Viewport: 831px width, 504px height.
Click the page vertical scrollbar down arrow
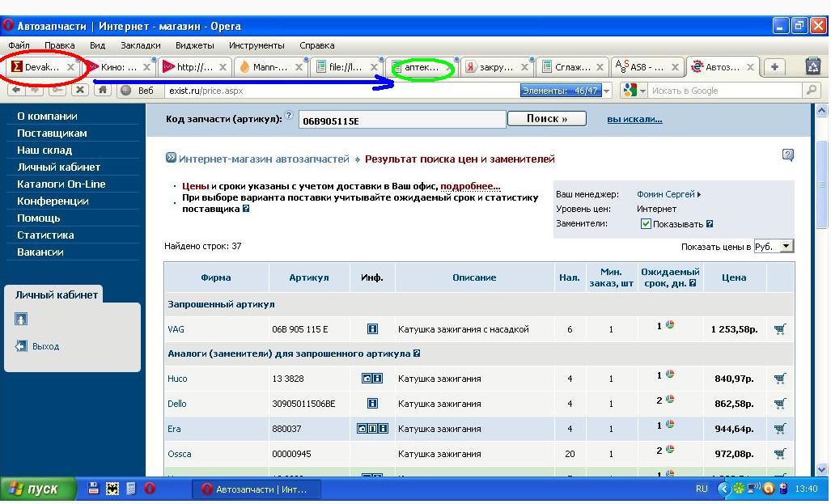[x=822, y=470]
